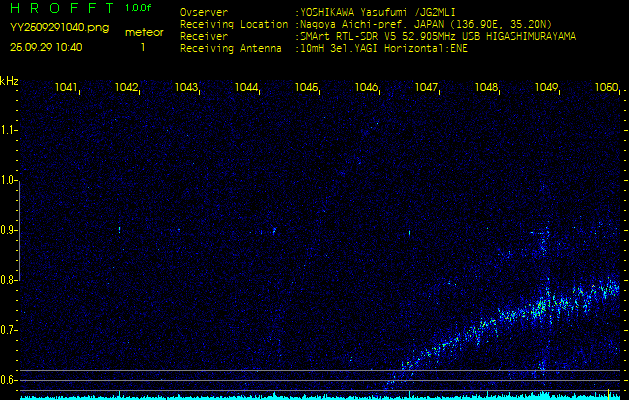Select the 1043 time marker
Viewport: 629px width, 400px height.
[187, 88]
